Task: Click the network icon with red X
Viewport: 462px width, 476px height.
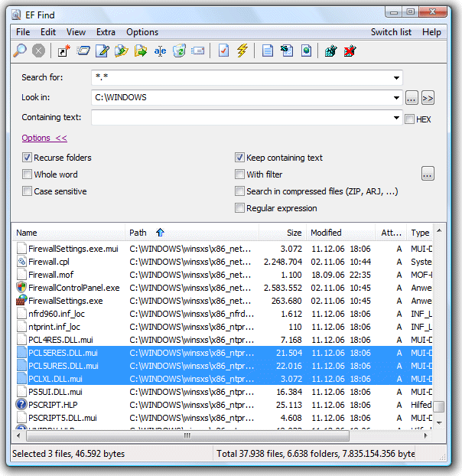Action: pyautogui.click(x=350, y=51)
